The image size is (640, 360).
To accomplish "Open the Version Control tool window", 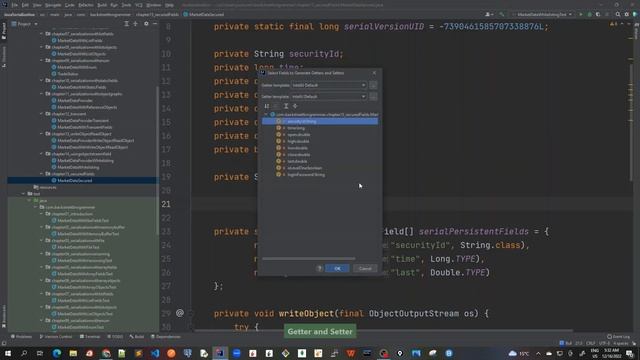I will 56,337.
